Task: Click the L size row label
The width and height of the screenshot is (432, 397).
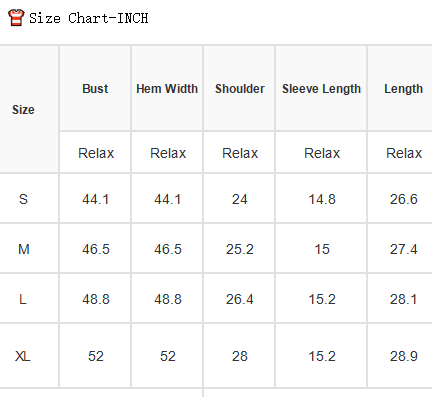Action: 23,299
